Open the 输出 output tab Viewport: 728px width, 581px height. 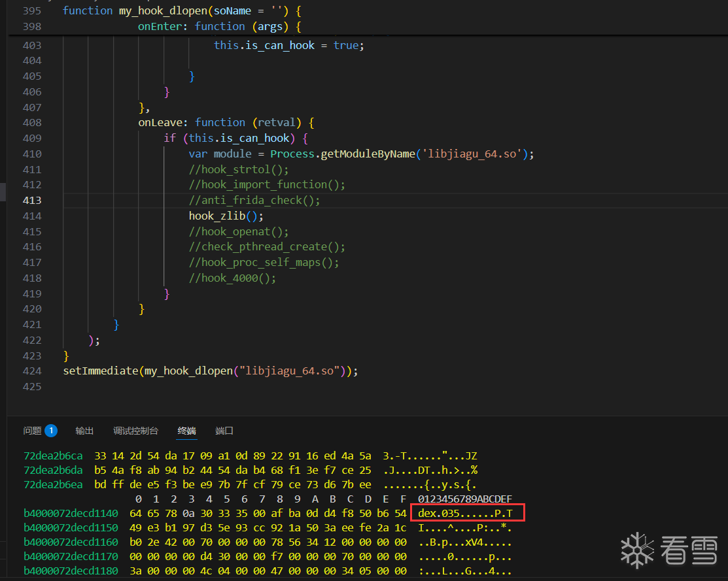(x=84, y=431)
